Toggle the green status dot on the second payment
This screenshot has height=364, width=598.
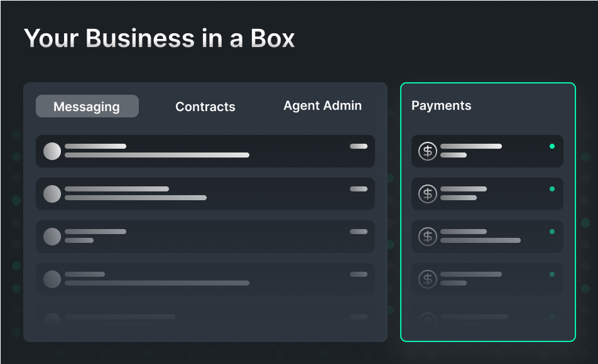tap(552, 188)
